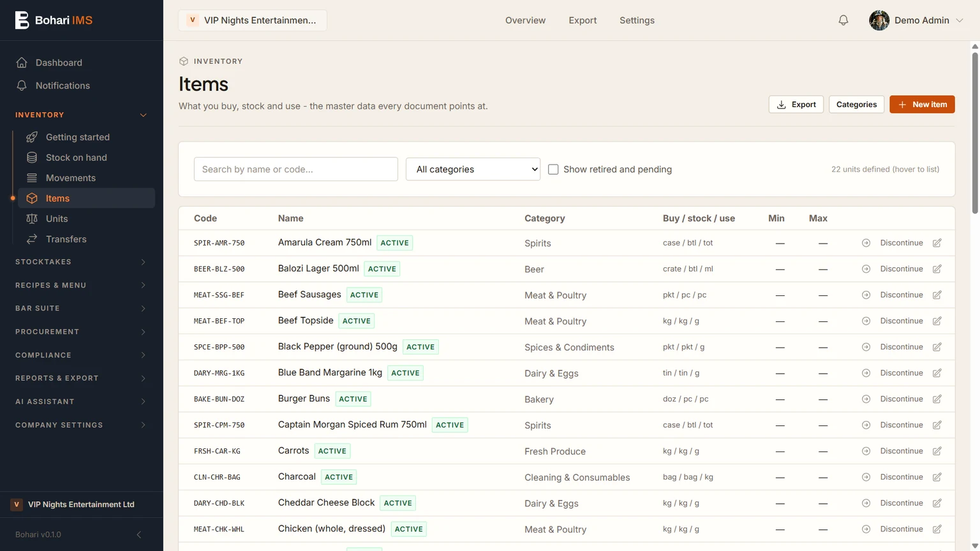Click the edit pencil icon for Balozi Lager 500ml
980x551 pixels.
[x=937, y=269]
